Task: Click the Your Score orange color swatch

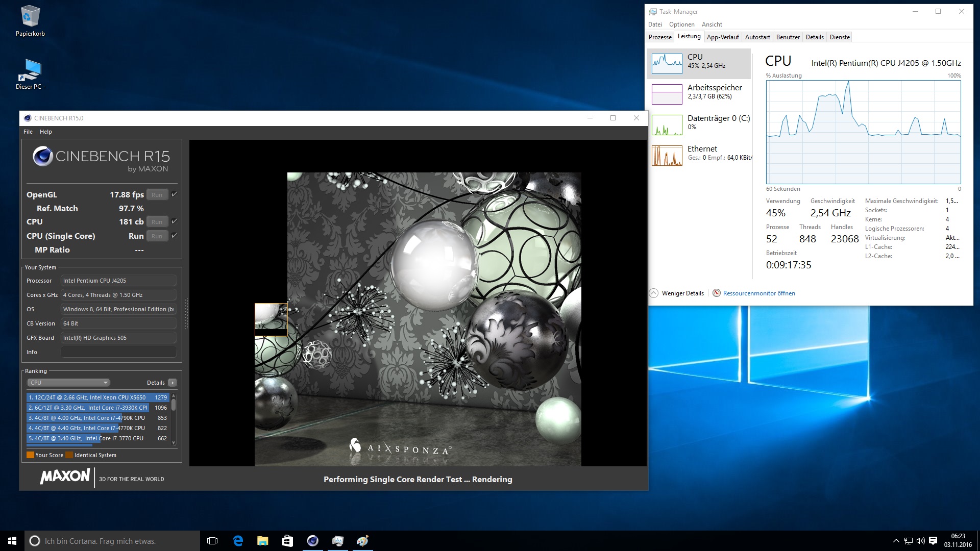Action: pos(30,455)
